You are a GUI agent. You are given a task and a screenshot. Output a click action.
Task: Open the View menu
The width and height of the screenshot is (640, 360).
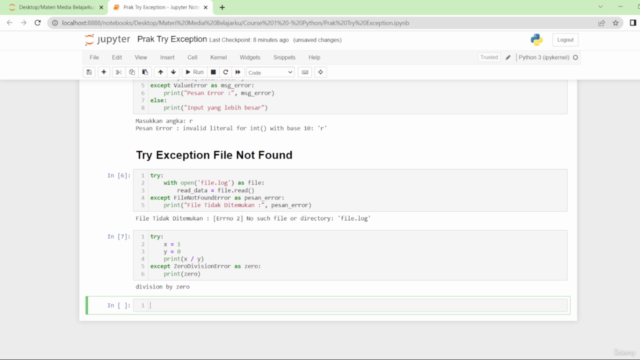click(x=141, y=58)
